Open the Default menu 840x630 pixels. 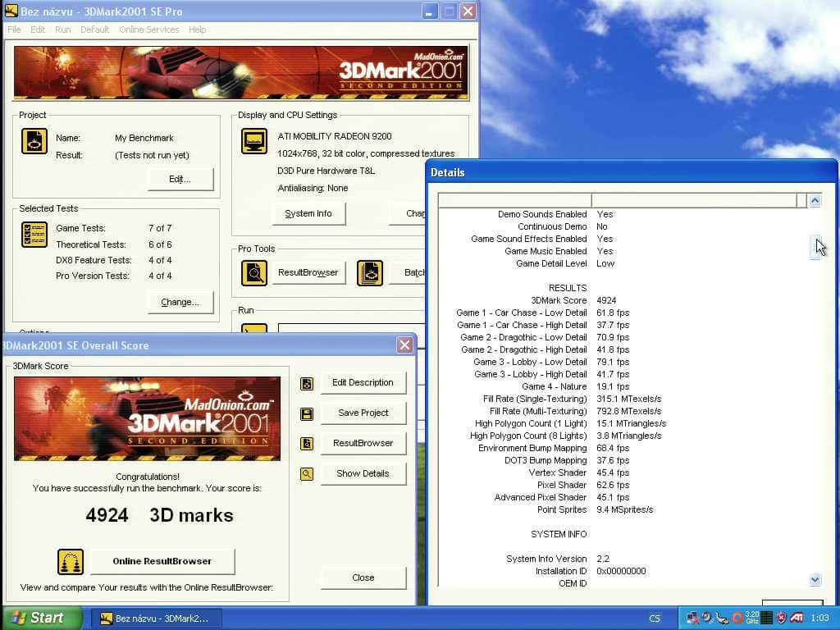click(95, 30)
